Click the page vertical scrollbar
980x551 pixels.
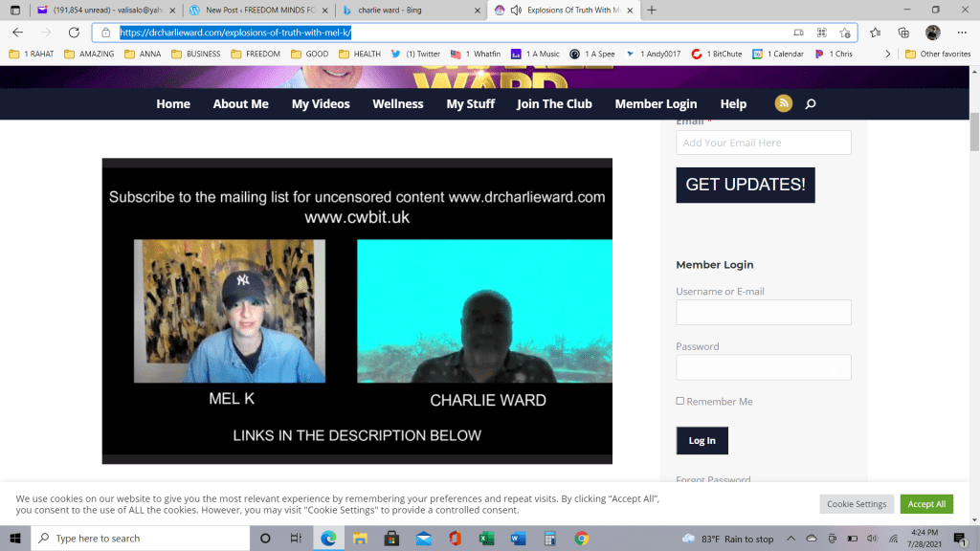[974, 287]
